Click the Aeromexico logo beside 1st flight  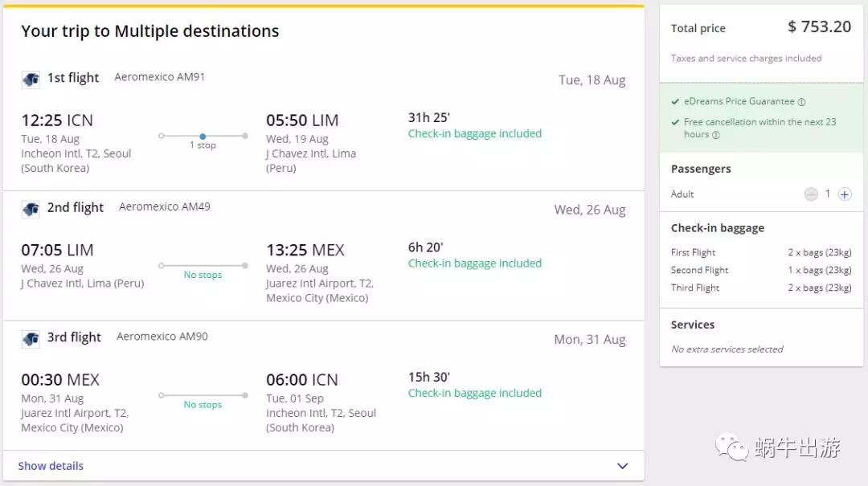pyautogui.click(x=31, y=79)
